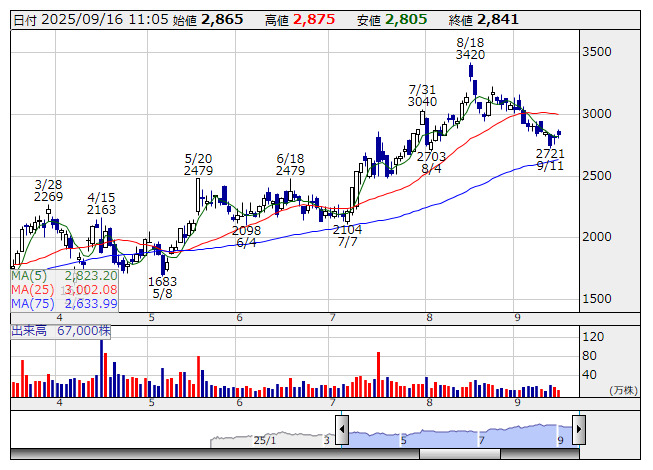Click the (万株) volume unit label
Screen dimensions: 653x470
[623, 390]
